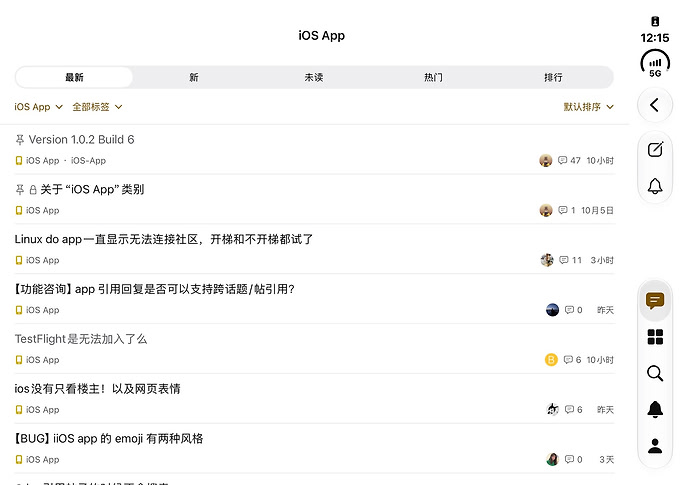This screenshot has height=485, width=690.
Task: Expand the 全部标签 tags dropdown
Action: [x=97, y=107]
